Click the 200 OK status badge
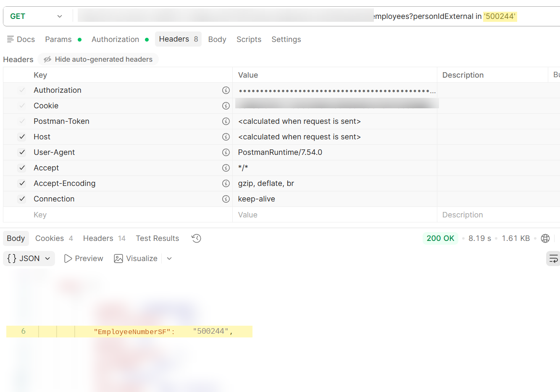The height and width of the screenshot is (392, 560). click(440, 238)
